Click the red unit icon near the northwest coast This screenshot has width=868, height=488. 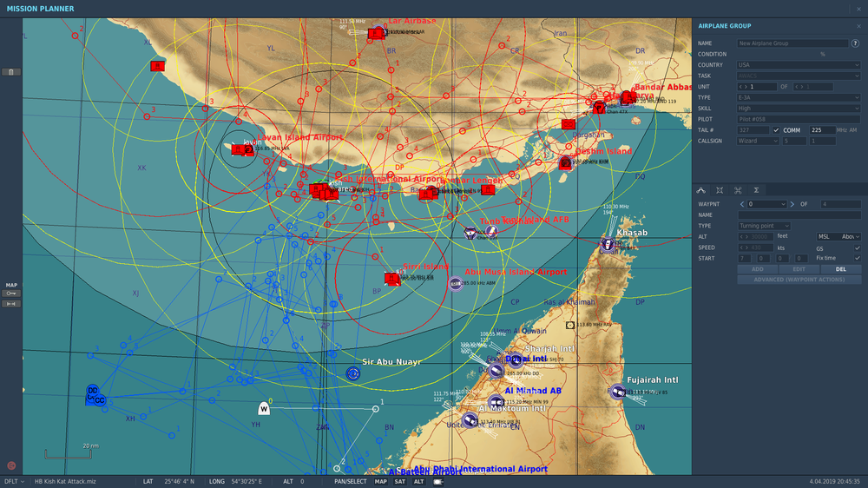point(157,66)
